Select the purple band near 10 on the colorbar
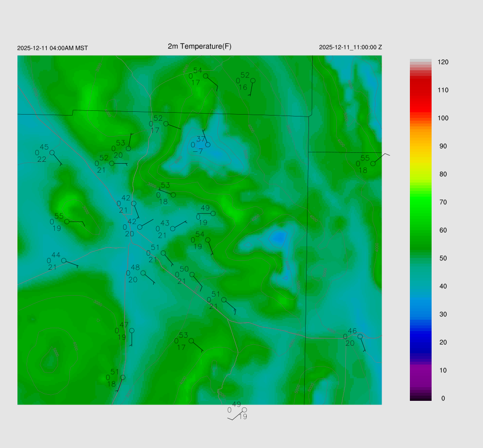 point(420,373)
